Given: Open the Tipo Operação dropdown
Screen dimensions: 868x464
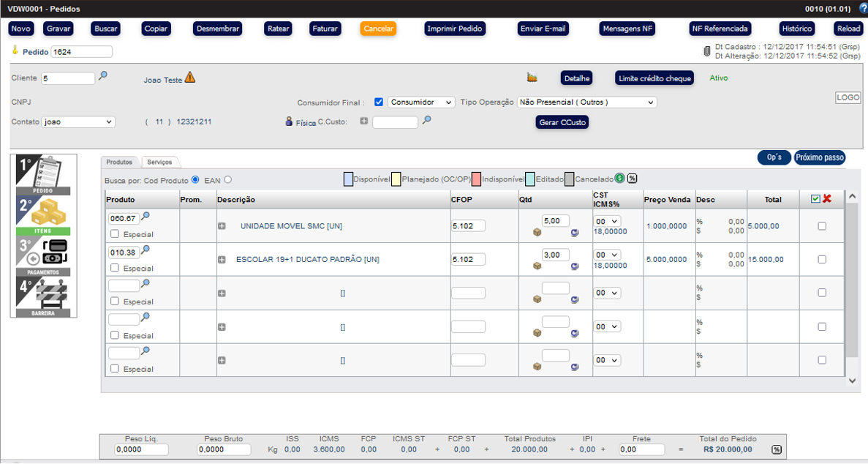Looking at the screenshot, I should pyautogui.click(x=586, y=102).
